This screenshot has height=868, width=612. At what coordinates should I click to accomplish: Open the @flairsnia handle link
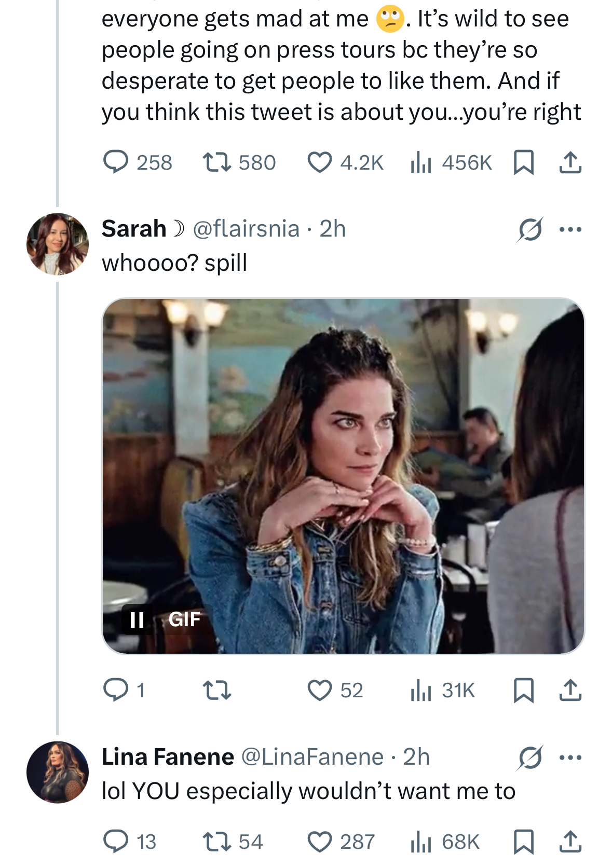click(x=246, y=229)
